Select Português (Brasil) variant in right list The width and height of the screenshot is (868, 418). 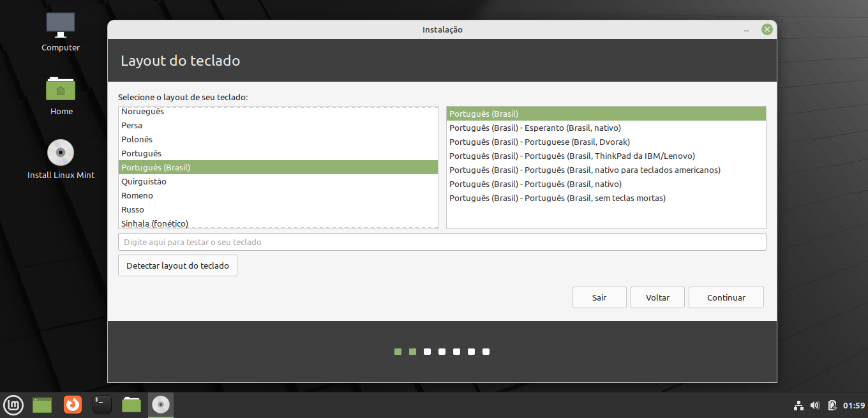pos(606,114)
